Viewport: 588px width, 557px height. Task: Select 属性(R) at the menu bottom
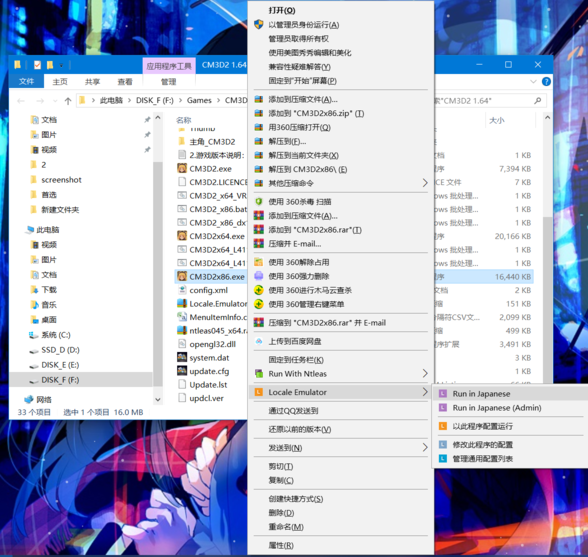click(281, 545)
